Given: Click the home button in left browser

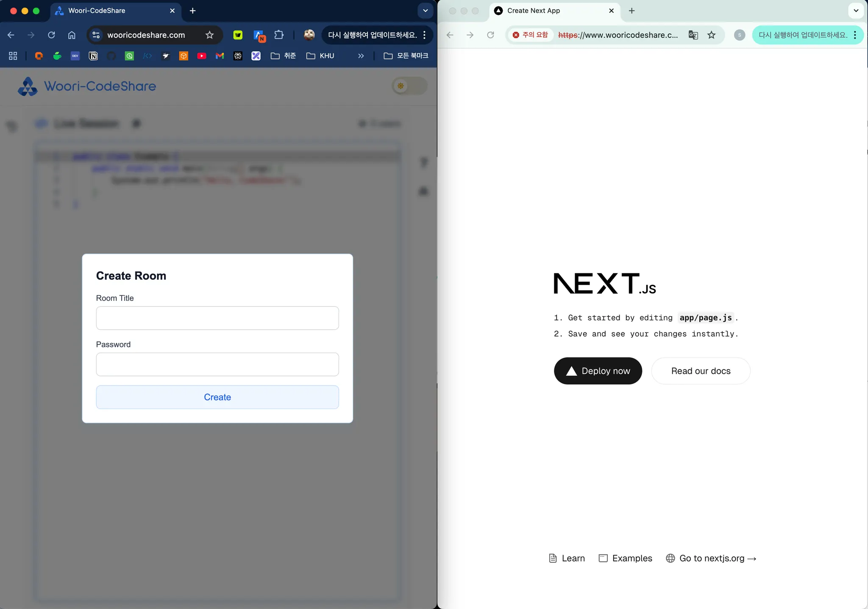Looking at the screenshot, I should pos(72,35).
